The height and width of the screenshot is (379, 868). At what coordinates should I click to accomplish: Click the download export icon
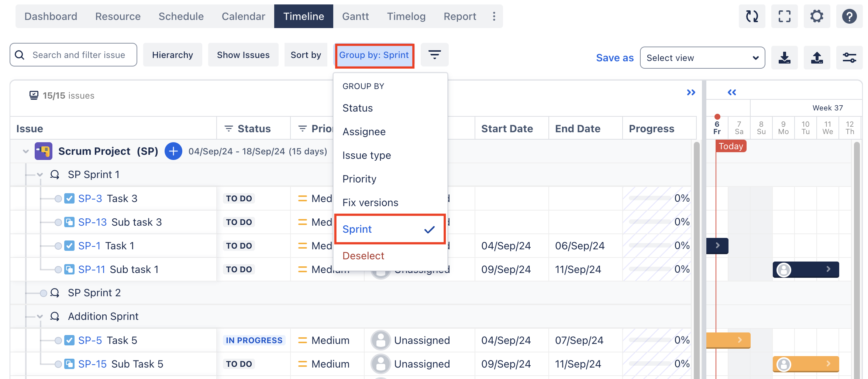click(784, 58)
